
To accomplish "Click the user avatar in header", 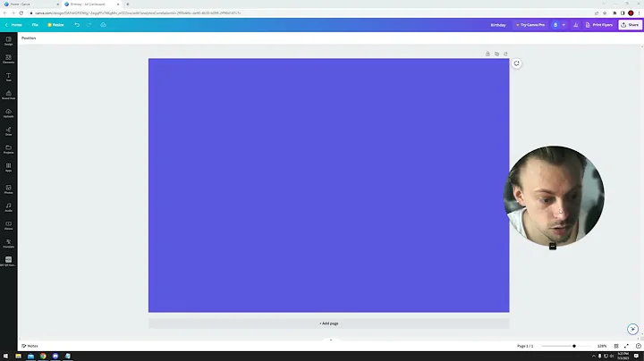I will coord(555,25).
